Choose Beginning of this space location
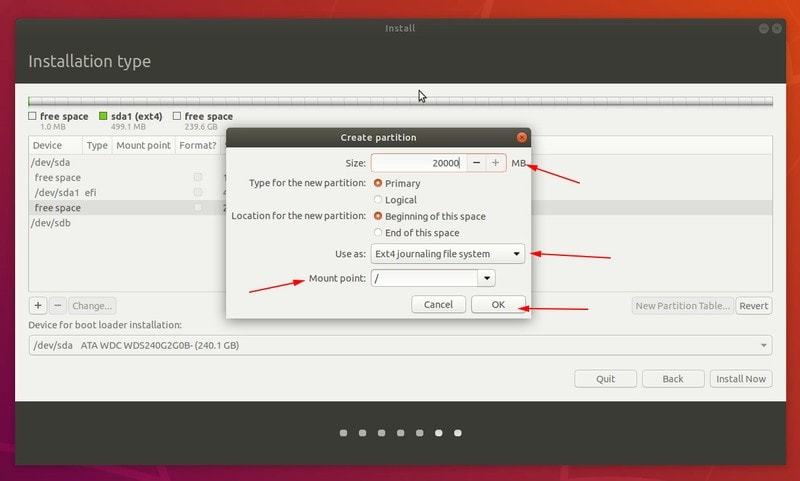This screenshot has width=800, height=481. 378,216
